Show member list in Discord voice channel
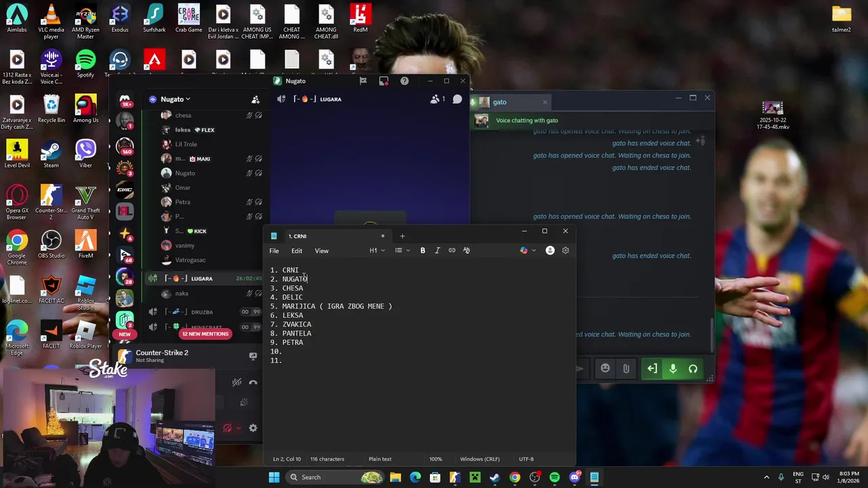This screenshot has height=488, width=868. [437, 99]
